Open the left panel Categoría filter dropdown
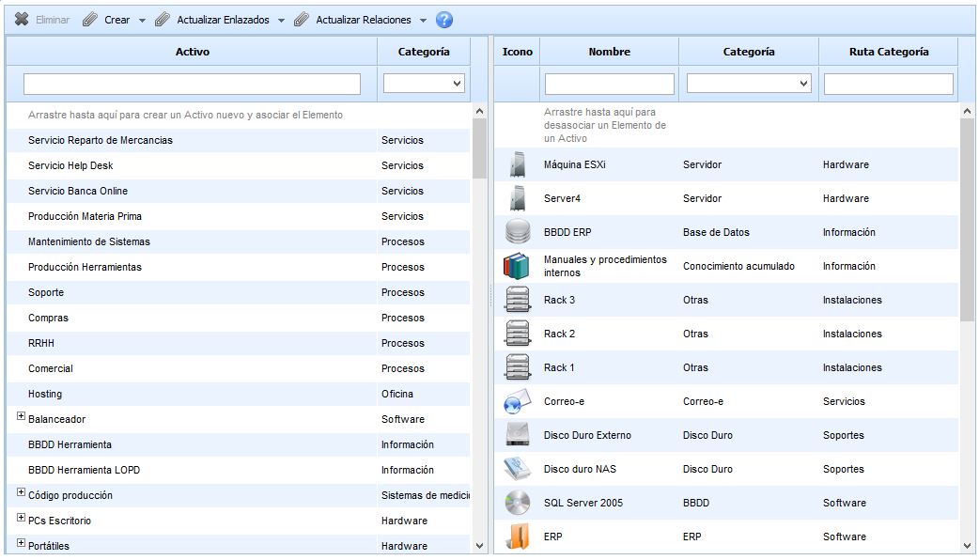Screen dimensions: 979x560 point(424,84)
